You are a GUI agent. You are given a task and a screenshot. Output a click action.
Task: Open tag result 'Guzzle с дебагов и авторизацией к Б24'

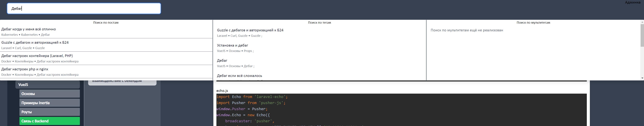pos(250,30)
